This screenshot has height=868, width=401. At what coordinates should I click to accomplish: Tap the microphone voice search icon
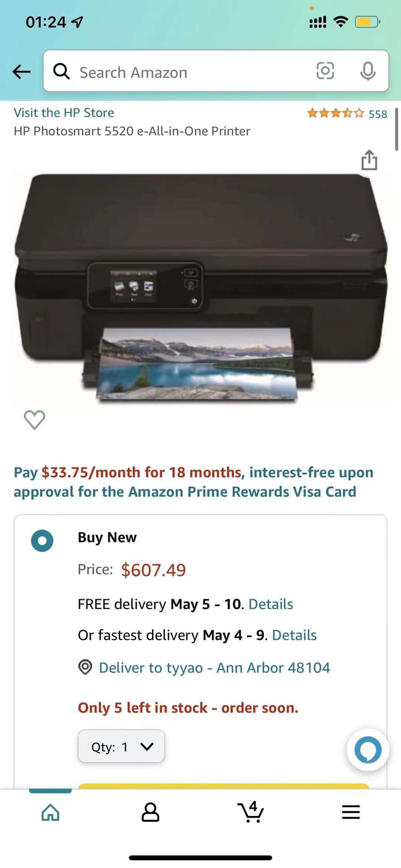coord(368,71)
